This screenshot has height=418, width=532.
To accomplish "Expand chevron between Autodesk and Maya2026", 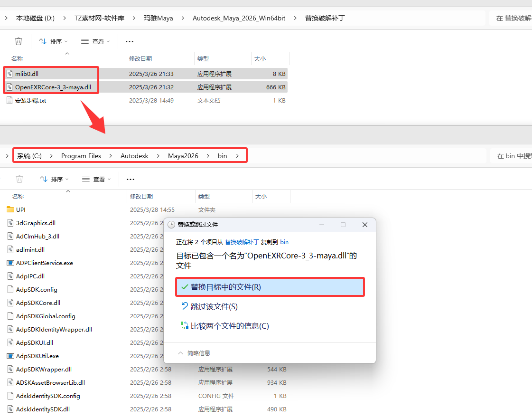I will point(158,156).
